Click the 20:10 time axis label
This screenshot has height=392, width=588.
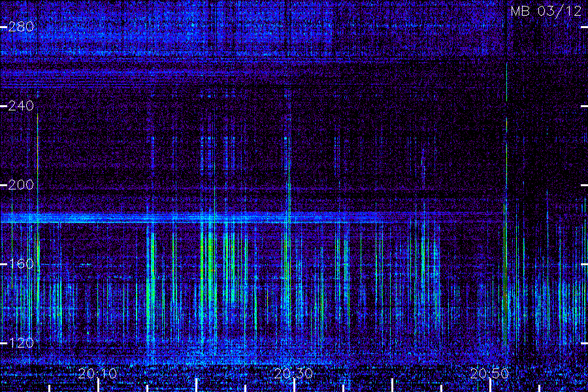coord(97,374)
